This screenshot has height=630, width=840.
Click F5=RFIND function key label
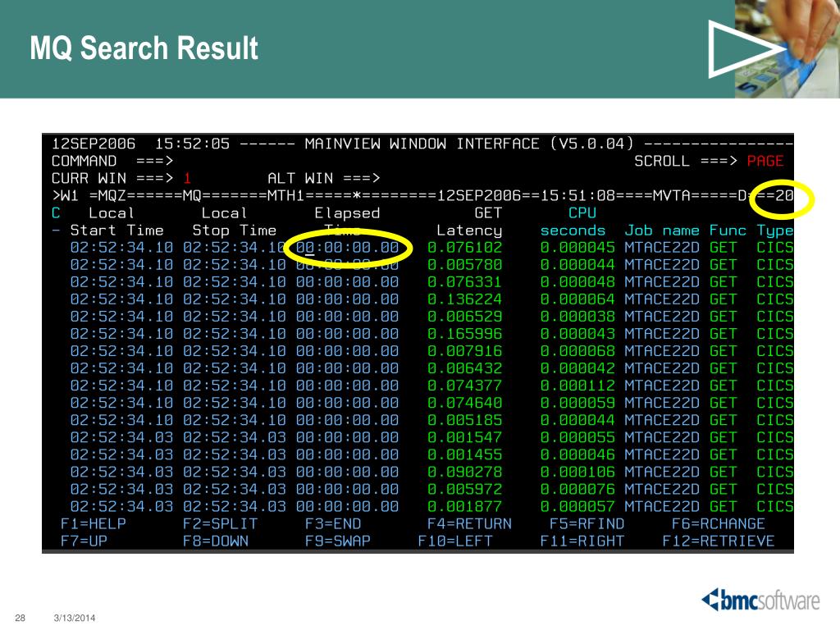tap(587, 524)
